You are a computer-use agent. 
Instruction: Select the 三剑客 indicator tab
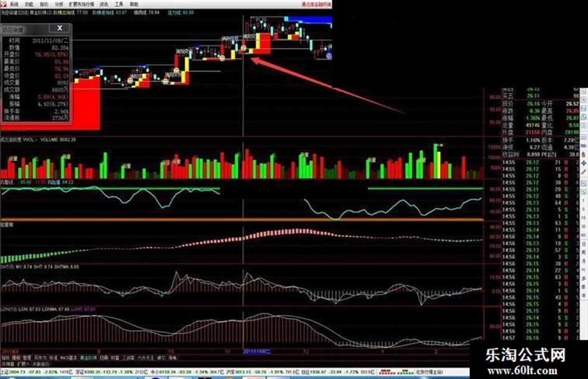pos(128,358)
